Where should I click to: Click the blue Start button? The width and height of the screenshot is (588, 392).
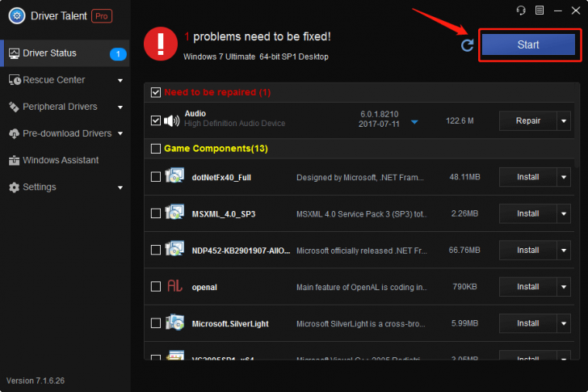coord(528,44)
